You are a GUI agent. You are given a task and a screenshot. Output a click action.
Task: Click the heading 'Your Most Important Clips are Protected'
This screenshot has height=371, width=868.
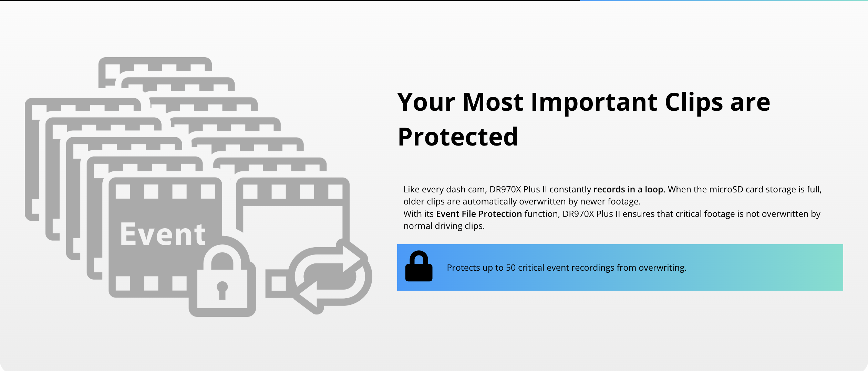click(583, 119)
